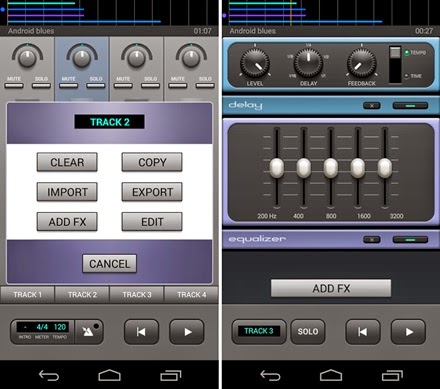Select the TRACK 3 tab
Viewport: 440px width, 389px height.
tap(137, 295)
